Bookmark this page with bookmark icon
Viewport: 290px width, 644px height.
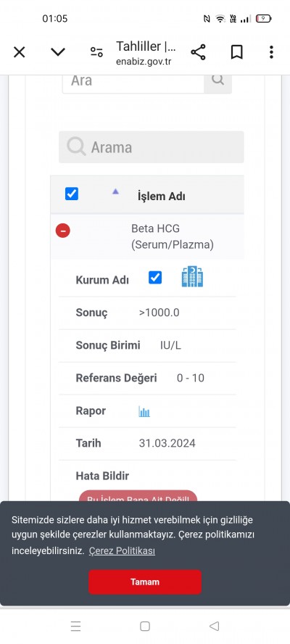coord(236,52)
